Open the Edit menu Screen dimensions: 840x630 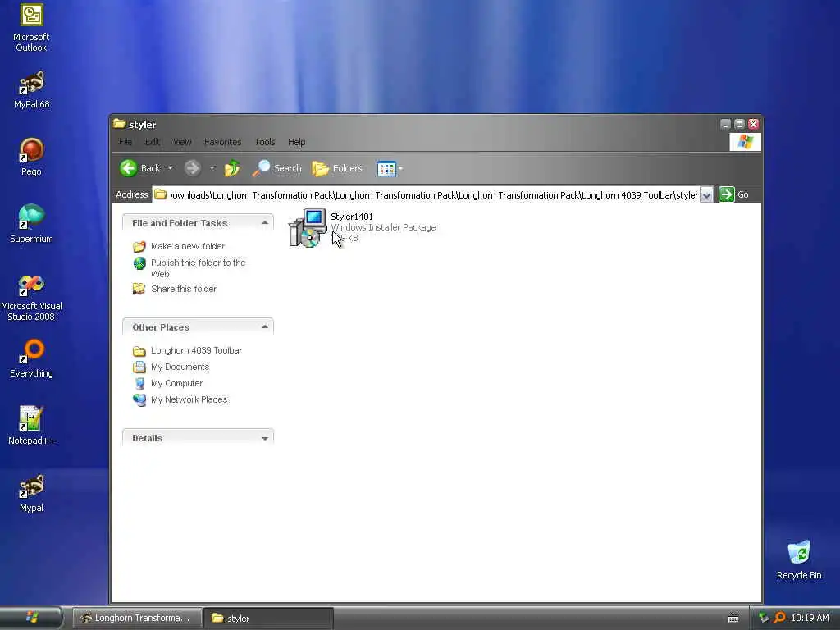(x=152, y=142)
